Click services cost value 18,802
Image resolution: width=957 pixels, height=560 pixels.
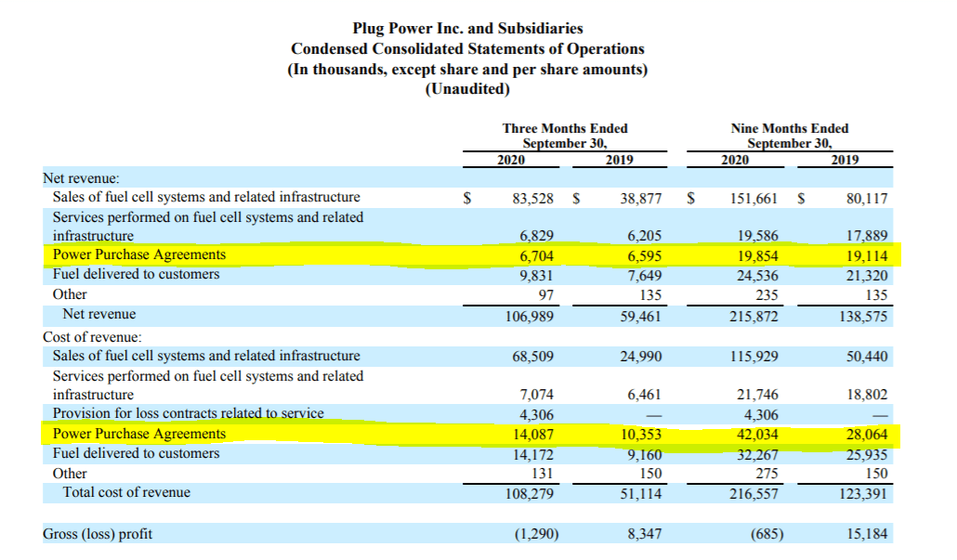point(867,395)
